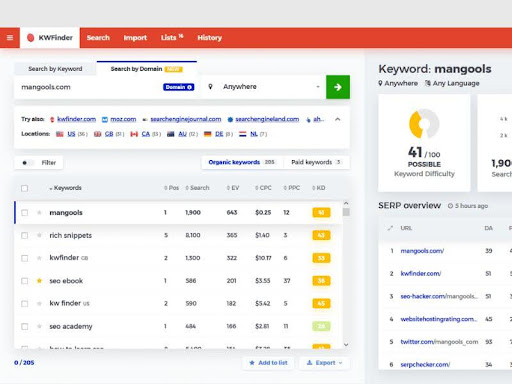Click the blue Domain badge

[x=178, y=87]
